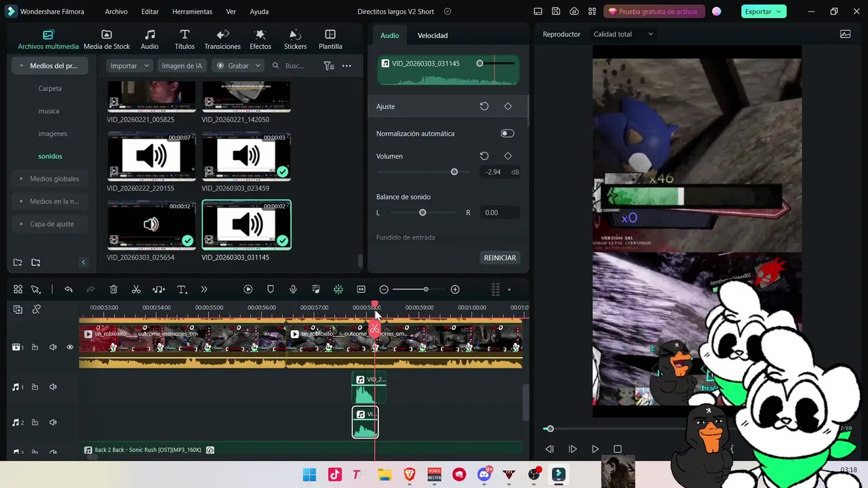This screenshot has width=868, height=488.
Task: Click the audio stretch tool icon
Action: click(x=159, y=289)
